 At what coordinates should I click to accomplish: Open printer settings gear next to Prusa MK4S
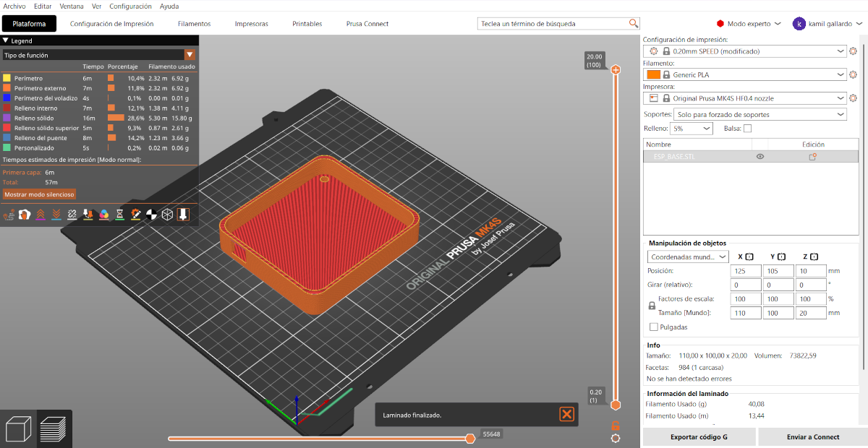(853, 98)
